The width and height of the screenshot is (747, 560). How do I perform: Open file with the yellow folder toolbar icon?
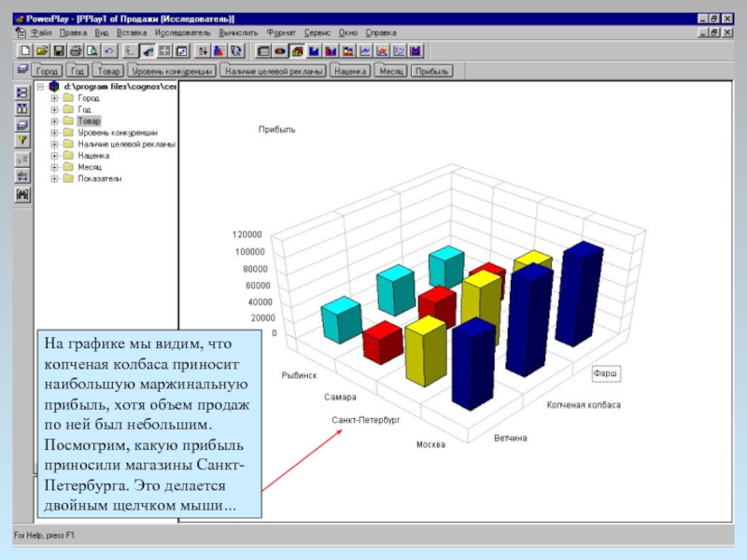42,50
